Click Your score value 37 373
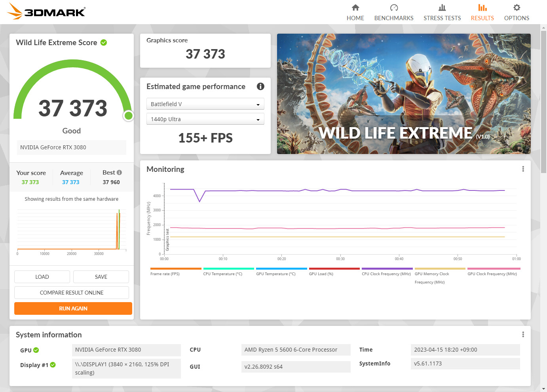The image size is (547, 392). 30,182
